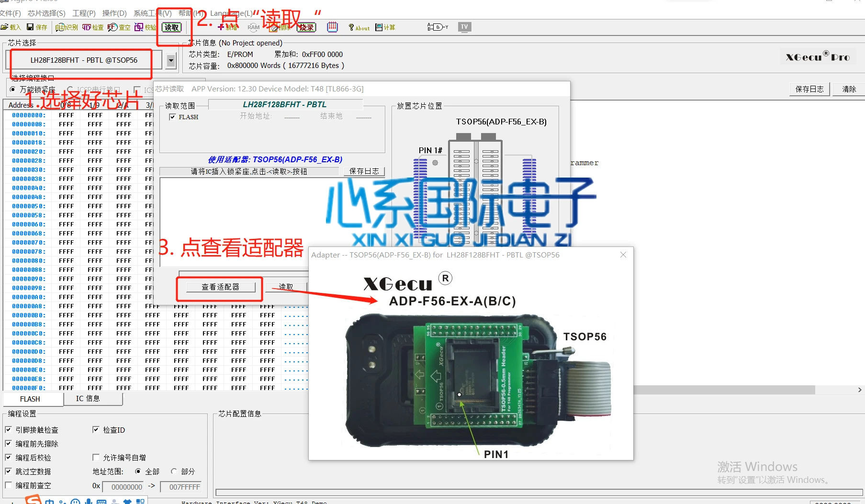Run 自动识别 chip auto-detect from toolbar
Image resolution: width=865 pixels, height=504 pixels.
(x=67, y=27)
